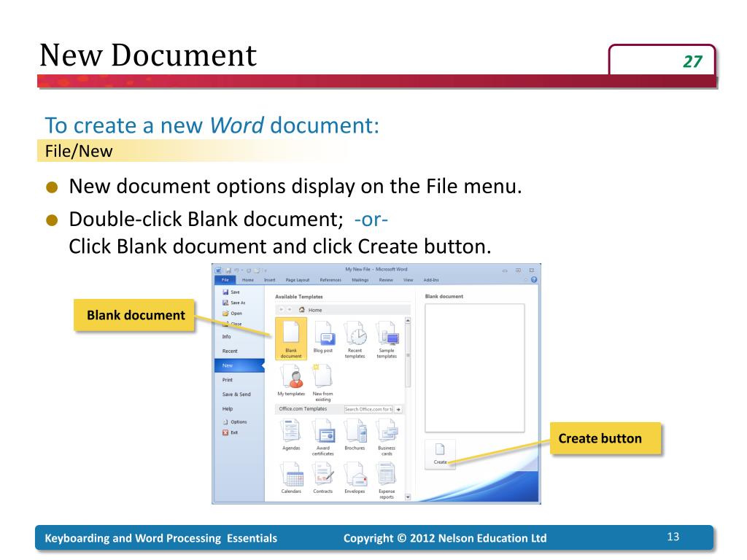The image size is (747, 560).
Task: Open the Quick Access toolbar customize dropdown
Action: pos(266,271)
